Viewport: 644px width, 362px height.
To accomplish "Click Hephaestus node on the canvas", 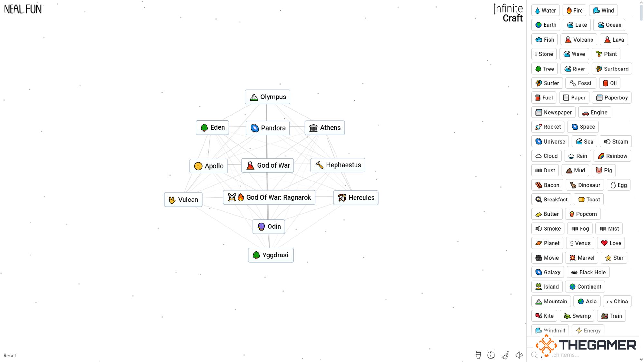I will click(x=338, y=165).
